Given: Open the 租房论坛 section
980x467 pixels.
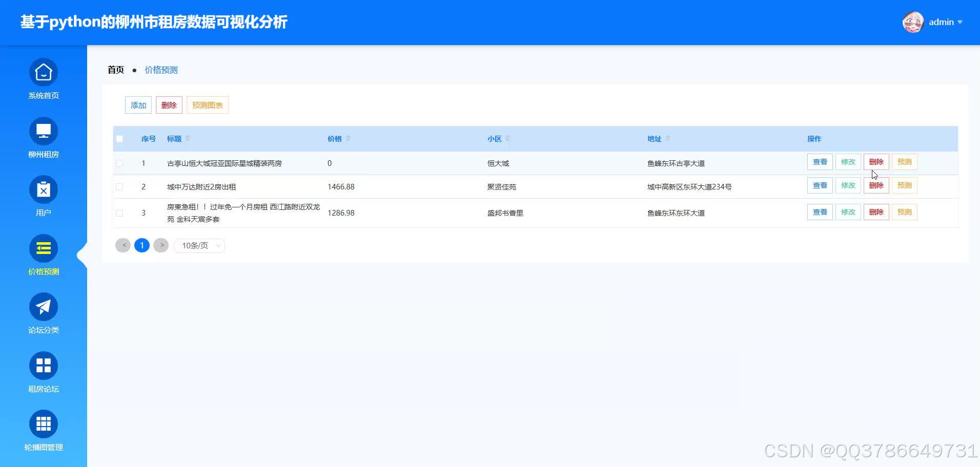Looking at the screenshot, I should [x=43, y=372].
